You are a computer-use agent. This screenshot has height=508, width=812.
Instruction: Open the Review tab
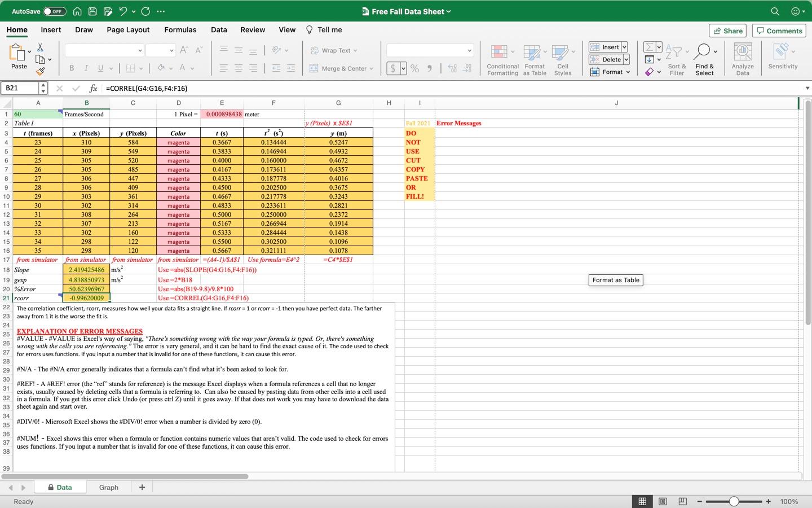coord(253,30)
